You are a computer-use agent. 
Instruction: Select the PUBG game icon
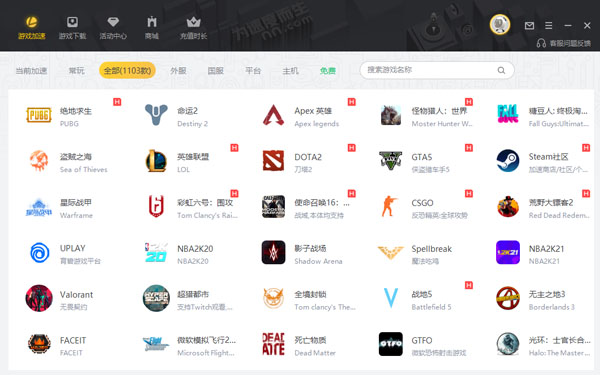pos(39,115)
